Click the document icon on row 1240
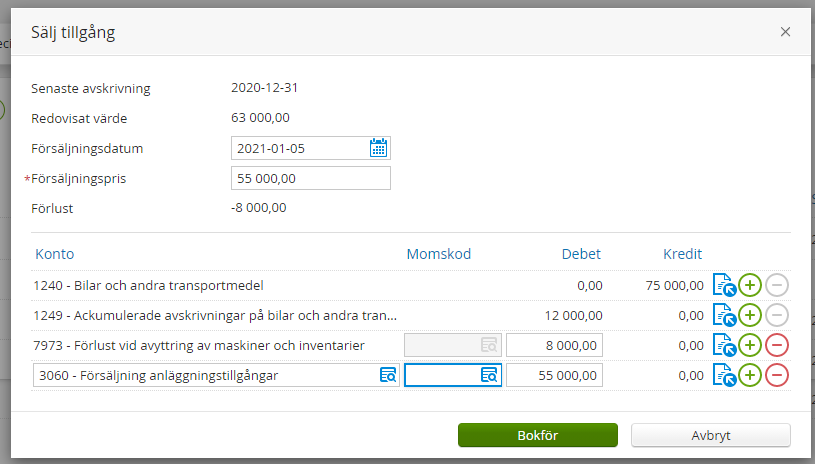 coord(724,285)
